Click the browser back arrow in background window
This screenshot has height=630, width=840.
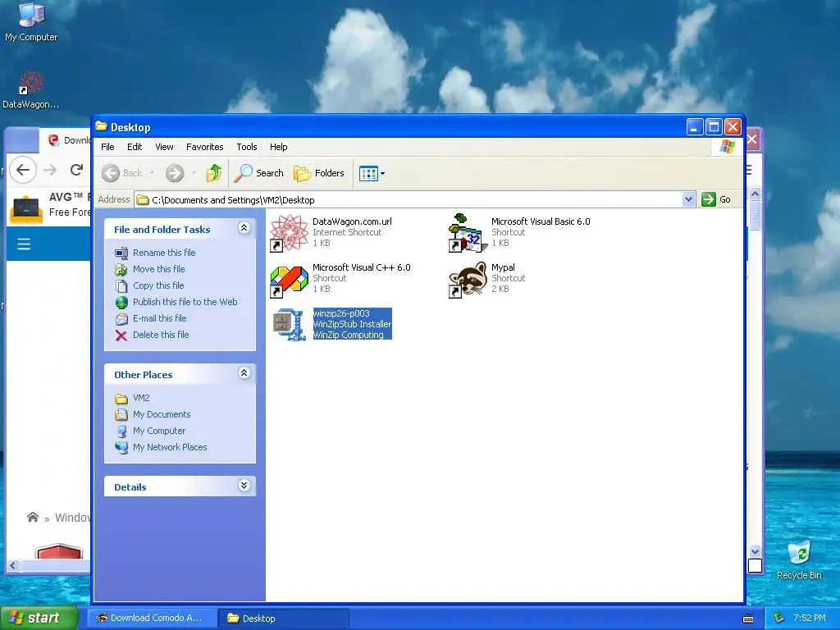[22, 170]
